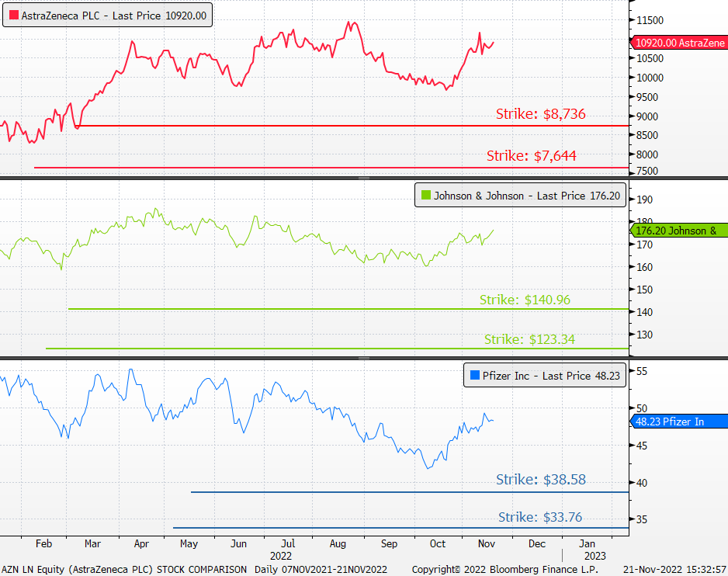The width and height of the screenshot is (728, 576).
Task: Click the Apr month label on axis
Action: [x=141, y=543]
